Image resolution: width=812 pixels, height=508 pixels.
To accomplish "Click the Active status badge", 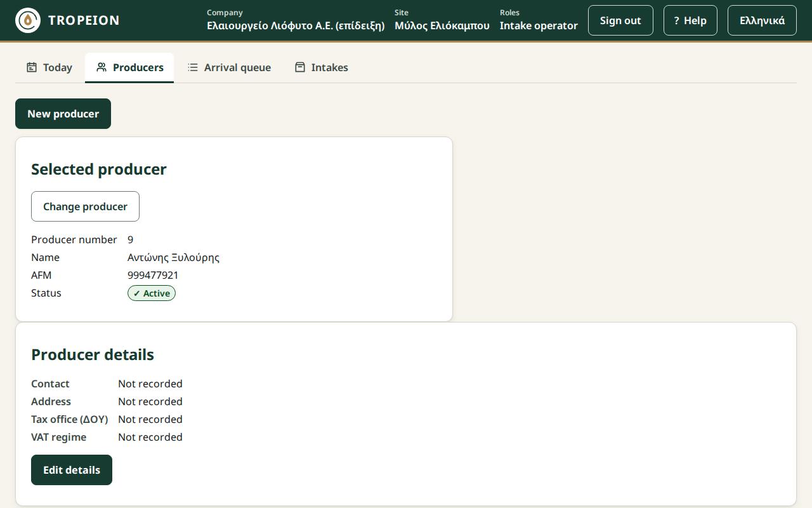I will click(152, 293).
